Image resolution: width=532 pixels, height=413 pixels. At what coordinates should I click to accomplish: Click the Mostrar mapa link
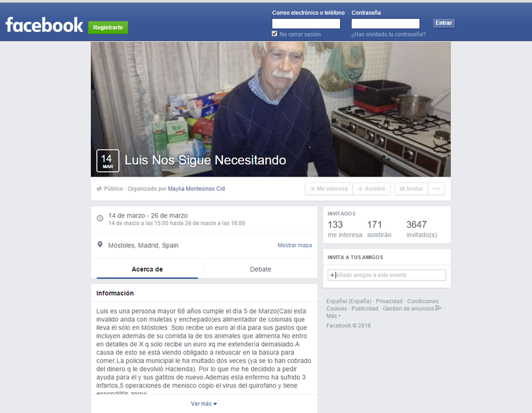tap(295, 245)
